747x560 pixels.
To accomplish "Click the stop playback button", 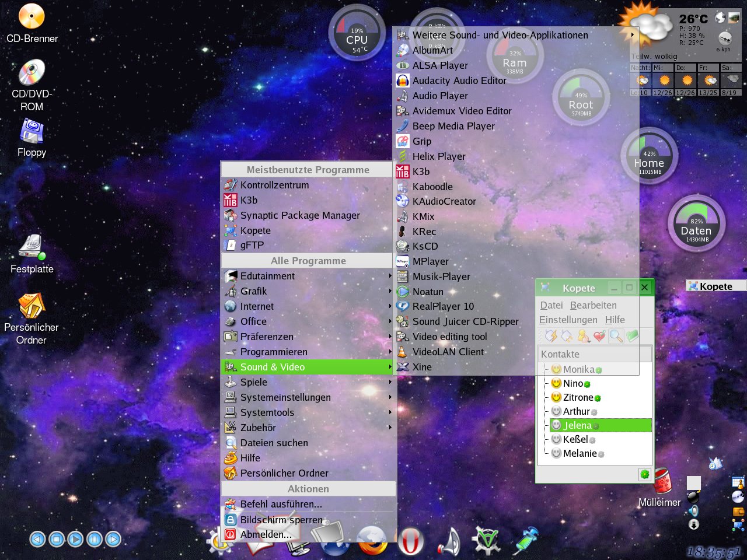I will point(57,539).
